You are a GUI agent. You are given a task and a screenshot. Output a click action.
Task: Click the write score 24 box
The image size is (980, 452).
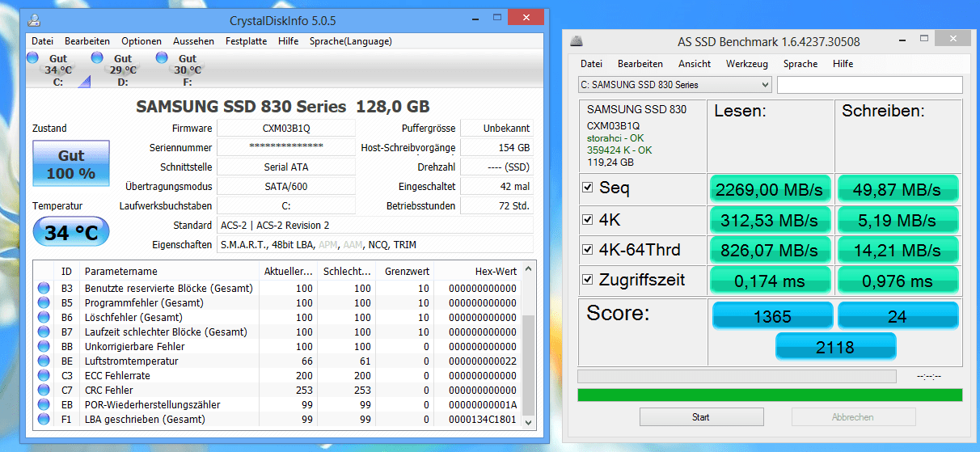[x=898, y=316]
